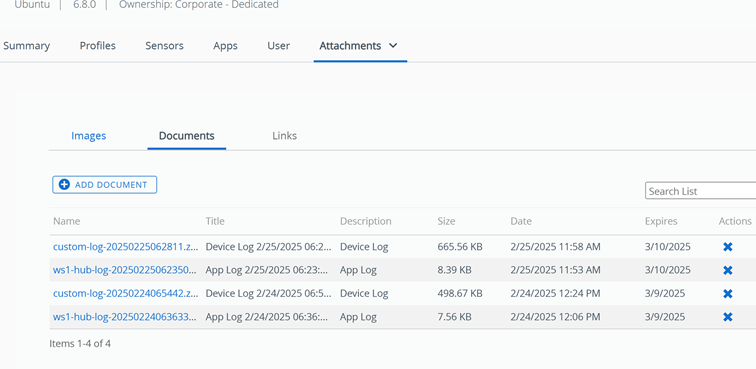The image size is (756, 369).
Task: Click the Device Log 2/24/2025 title cell
Action: pyautogui.click(x=269, y=293)
